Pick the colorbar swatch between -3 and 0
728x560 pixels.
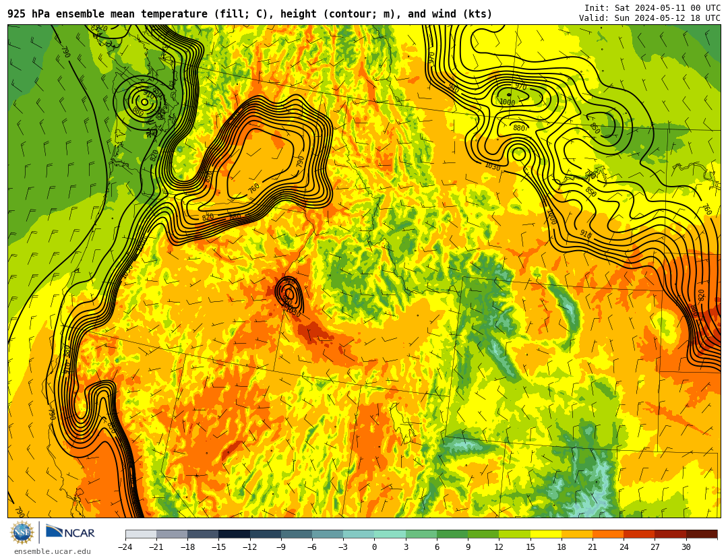coord(359,534)
